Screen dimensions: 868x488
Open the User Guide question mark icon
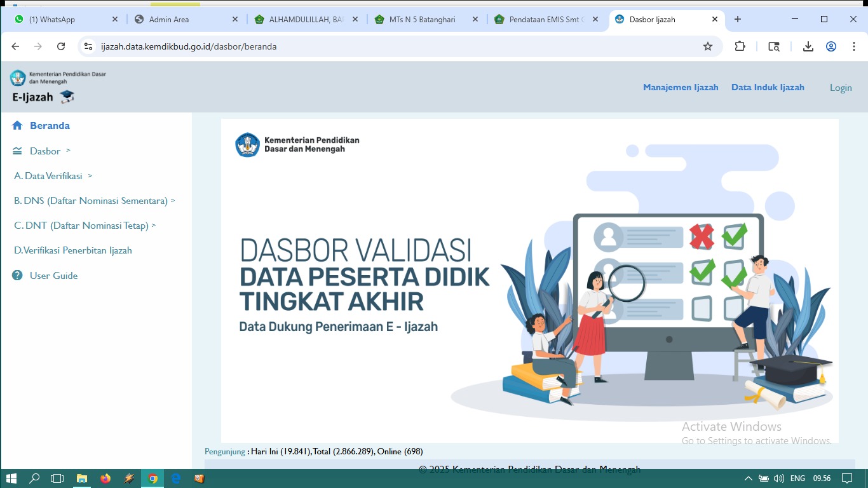(17, 275)
